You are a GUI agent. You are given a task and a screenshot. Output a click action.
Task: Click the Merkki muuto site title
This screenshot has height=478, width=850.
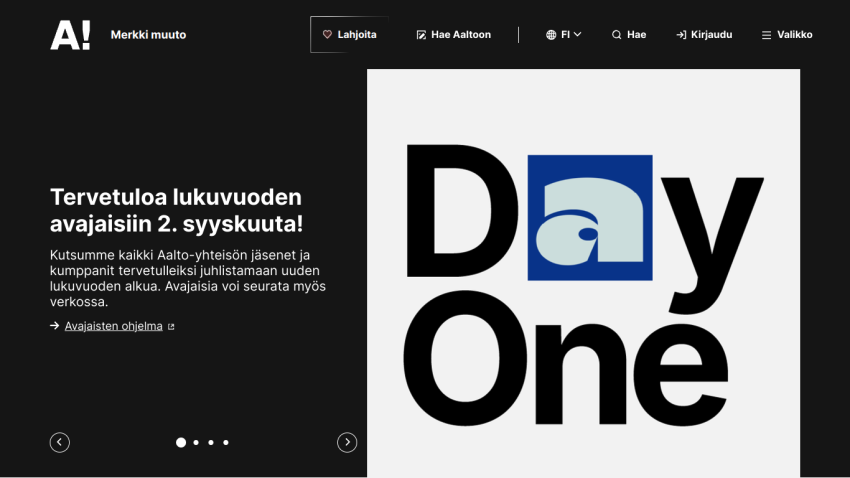(148, 35)
